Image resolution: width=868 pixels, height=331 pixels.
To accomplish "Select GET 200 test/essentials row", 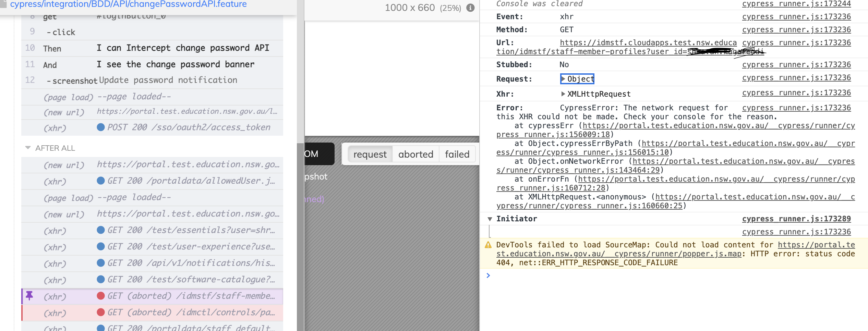I will tap(152, 230).
